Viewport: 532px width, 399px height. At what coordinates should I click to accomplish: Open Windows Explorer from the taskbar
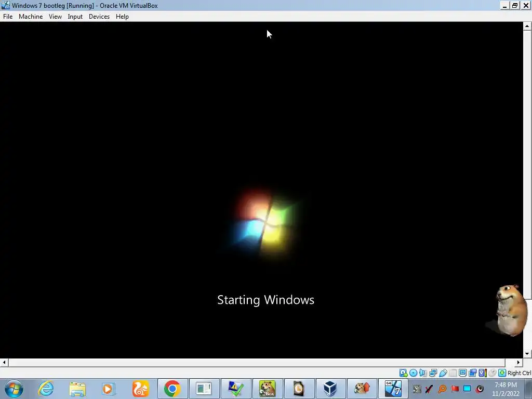point(77,389)
